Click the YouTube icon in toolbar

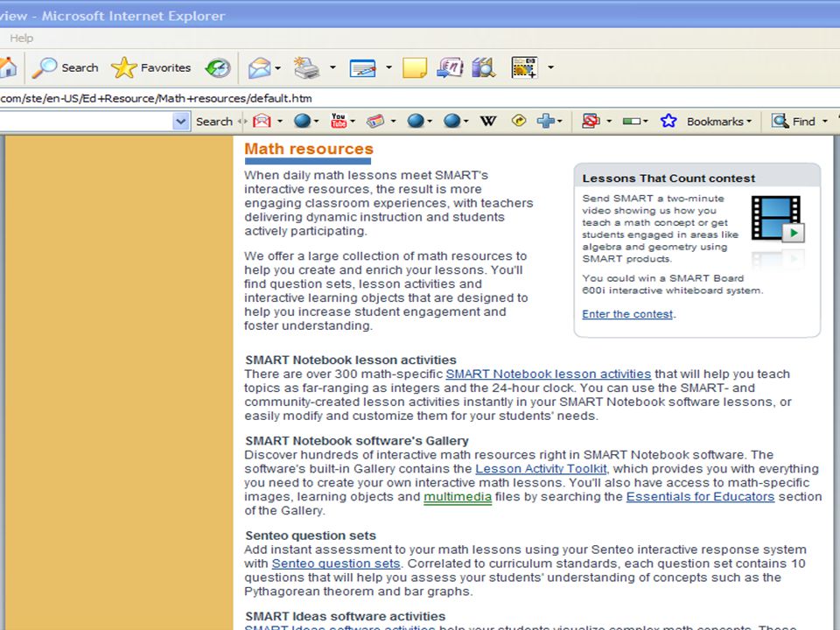click(x=339, y=121)
